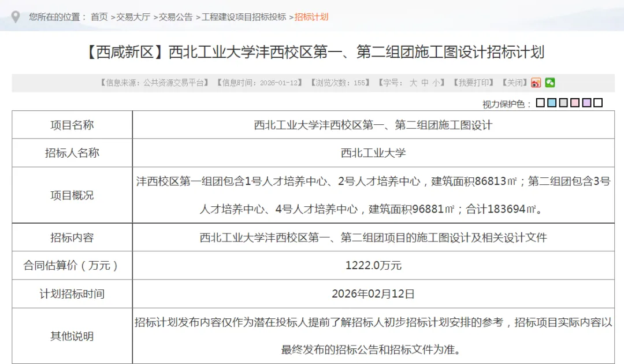Click the project name cell ending in 施工图设计
Image resolution: width=624 pixels, height=364 pixels.
[373, 125]
